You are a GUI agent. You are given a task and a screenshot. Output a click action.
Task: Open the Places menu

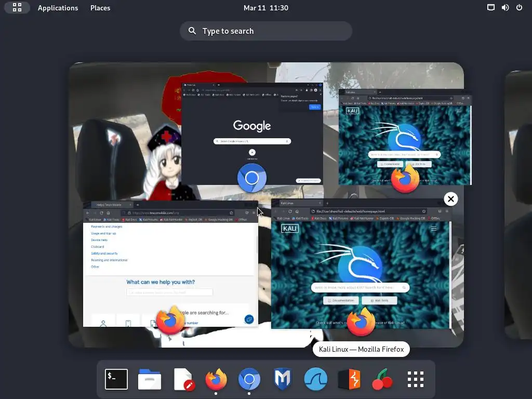pyautogui.click(x=100, y=8)
